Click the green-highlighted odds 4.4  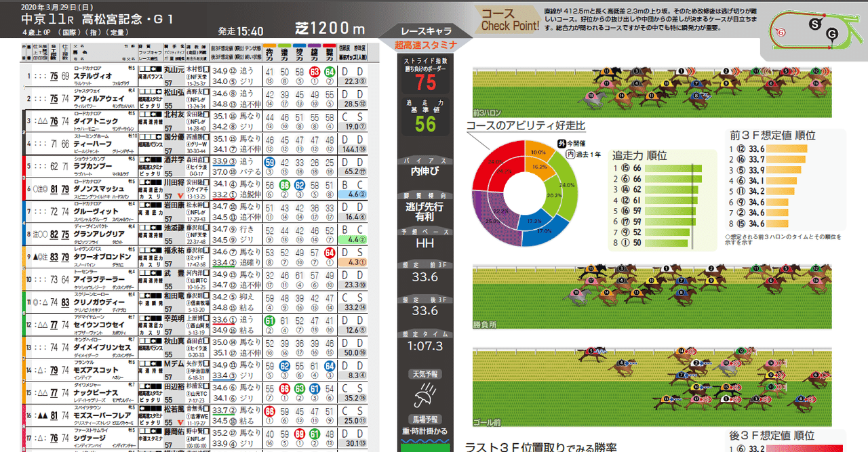pyautogui.click(x=353, y=239)
